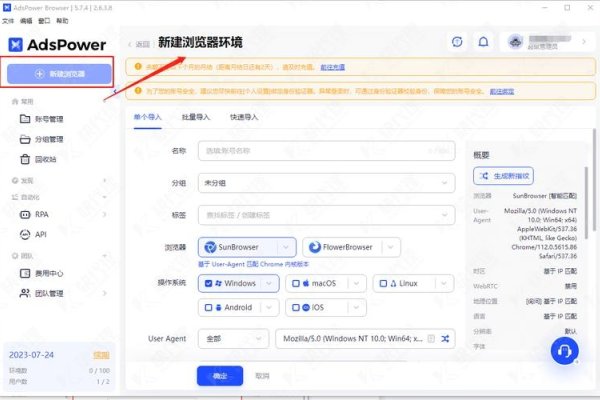Open Linux version dropdown arrow

(444, 284)
